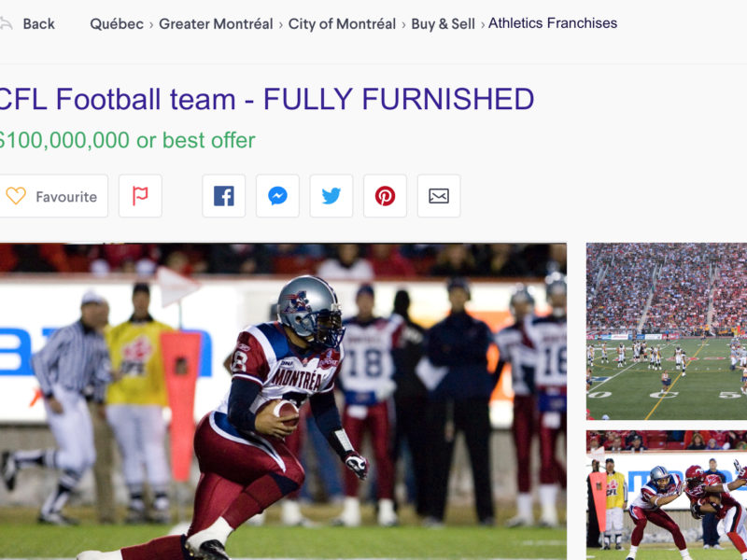
Task: Open Greater Montréal breadcrumb
Action: tap(216, 24)
